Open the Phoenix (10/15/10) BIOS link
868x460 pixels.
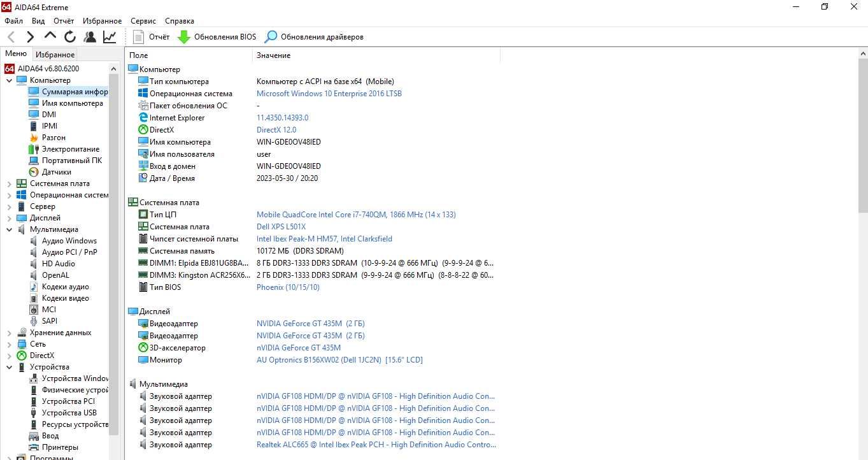tap(288, 287)
